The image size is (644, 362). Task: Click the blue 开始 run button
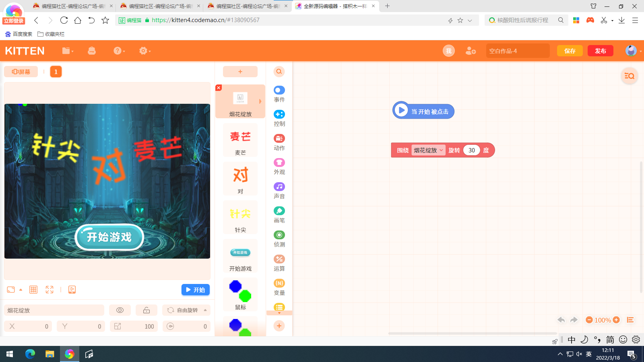click(196, 290)
